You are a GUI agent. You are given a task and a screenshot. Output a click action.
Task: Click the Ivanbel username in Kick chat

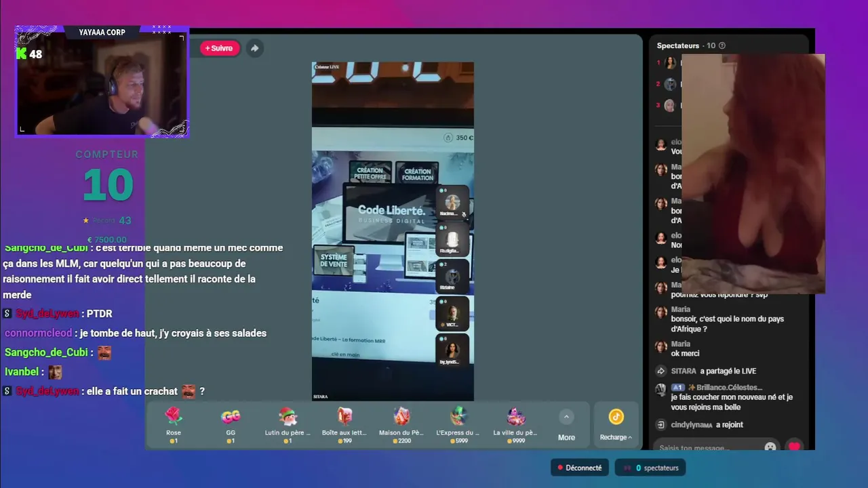(x=21, y=371)
